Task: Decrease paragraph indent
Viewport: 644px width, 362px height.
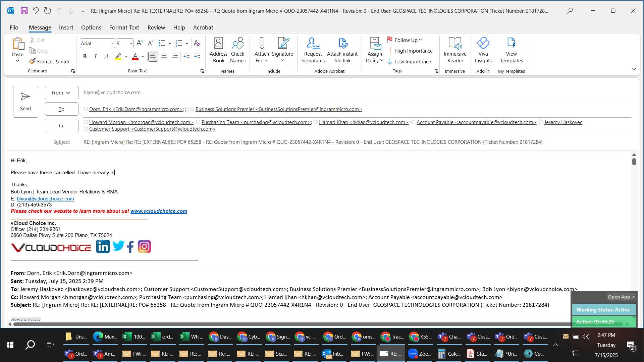Action: (186, 57)
